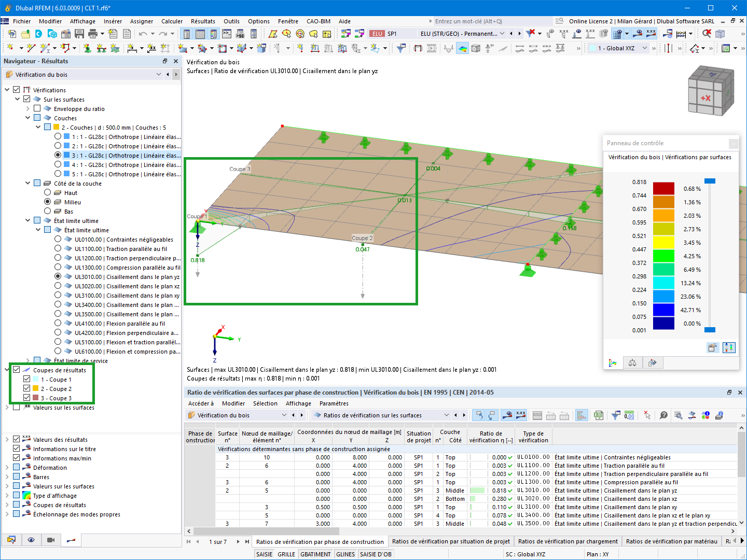Click the red color swatch in the legend
This screenshot has height=560, width=747.
[x=663, y=189]
